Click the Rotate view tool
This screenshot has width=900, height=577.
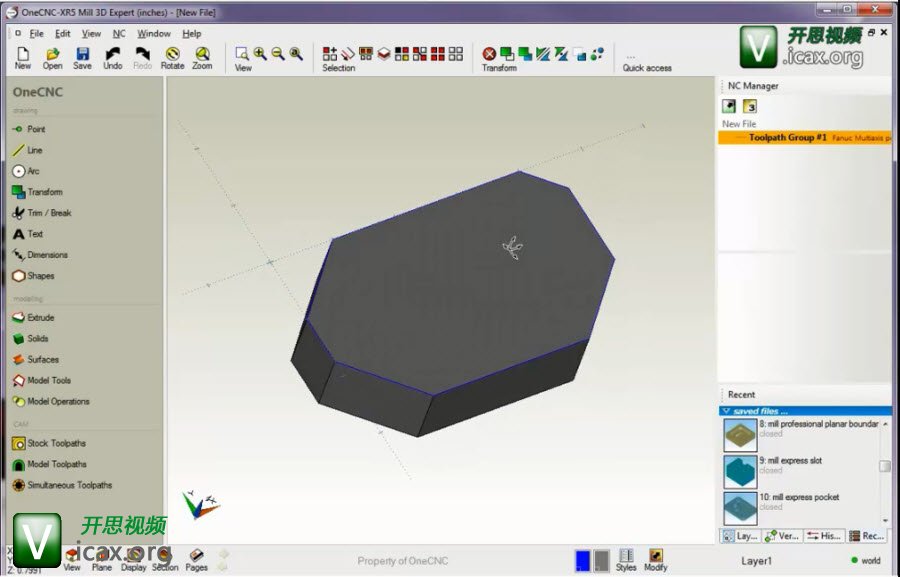click(x=172, y=58)
